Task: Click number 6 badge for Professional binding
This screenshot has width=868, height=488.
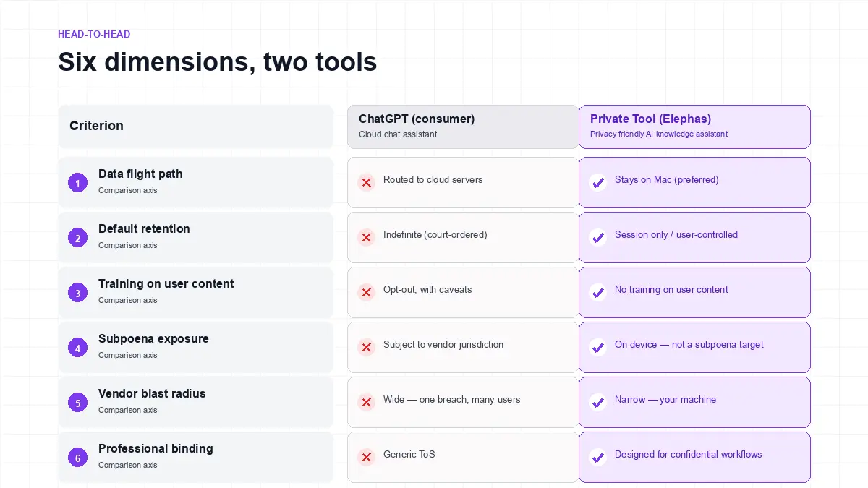Action: (78, 458)
